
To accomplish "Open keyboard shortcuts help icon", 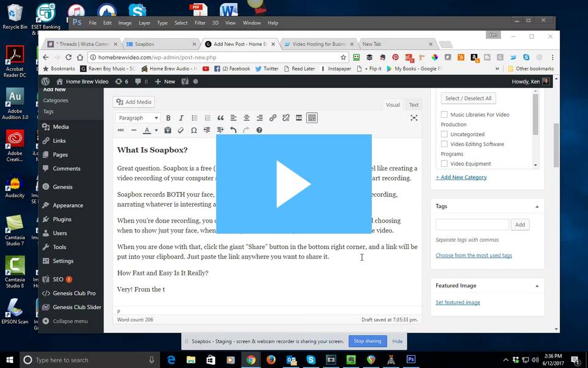I will (x=259, y=130).
